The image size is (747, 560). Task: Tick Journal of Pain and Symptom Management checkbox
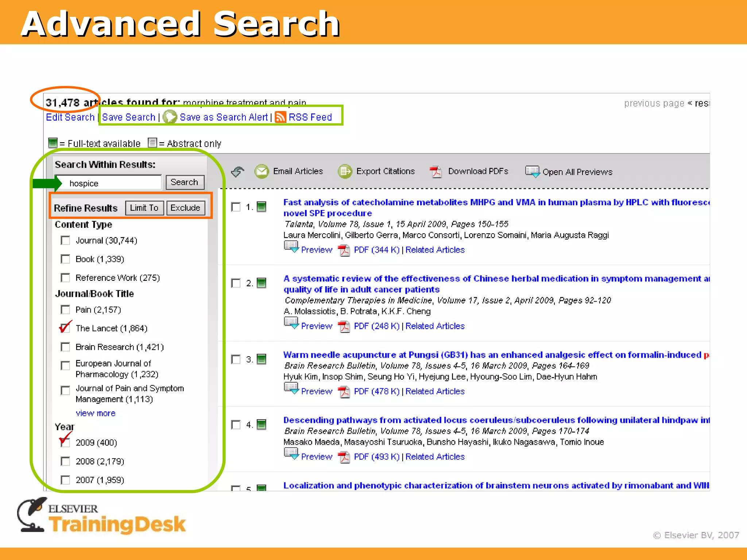click(x=65, y=390)
